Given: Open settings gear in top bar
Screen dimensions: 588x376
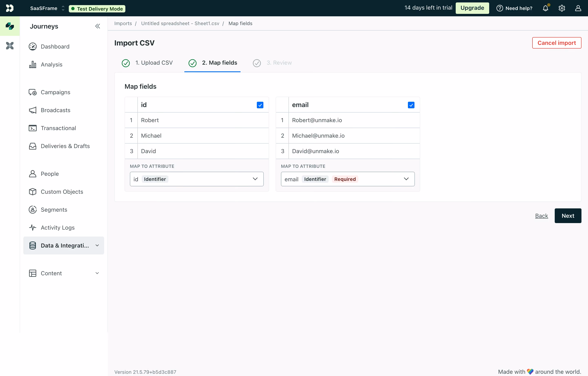Looking at the screenshot, I should (x=562, y=8).
